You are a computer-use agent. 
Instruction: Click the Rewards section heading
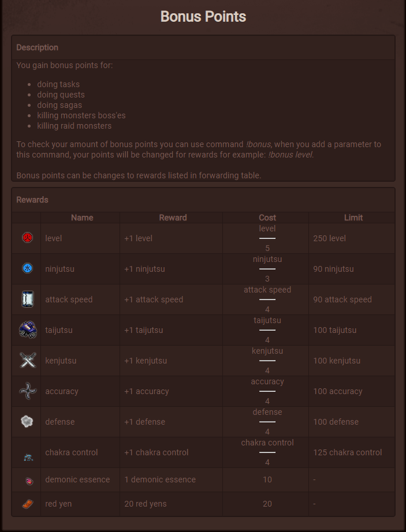[32, 200]
